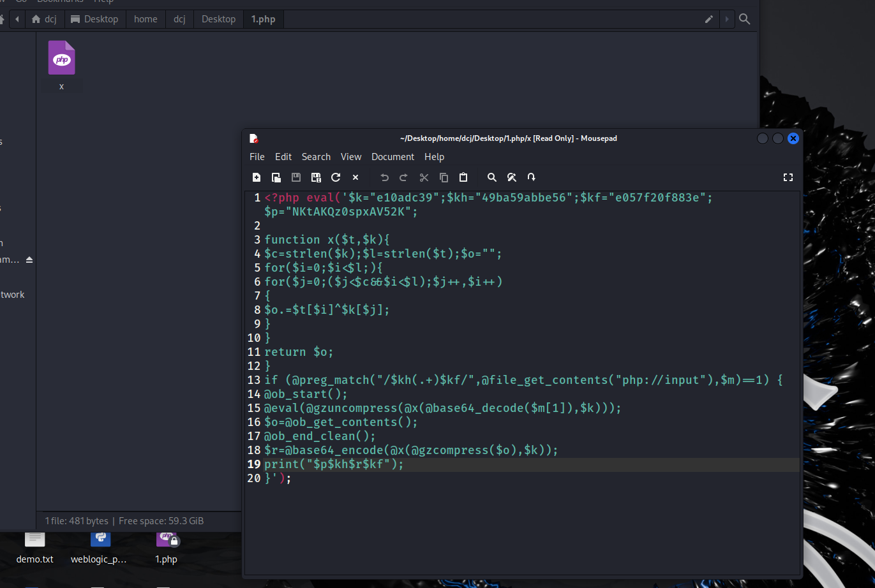Click the open file icon in Mousepad
The width and height of the screenshot is (875, 588).
(276, 177)
